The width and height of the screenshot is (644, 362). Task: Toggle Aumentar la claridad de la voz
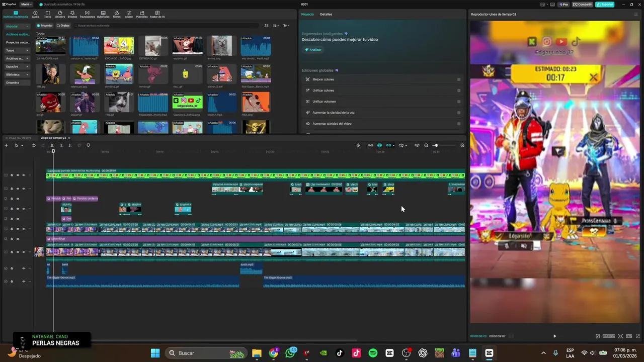click(x=459, y=113)
